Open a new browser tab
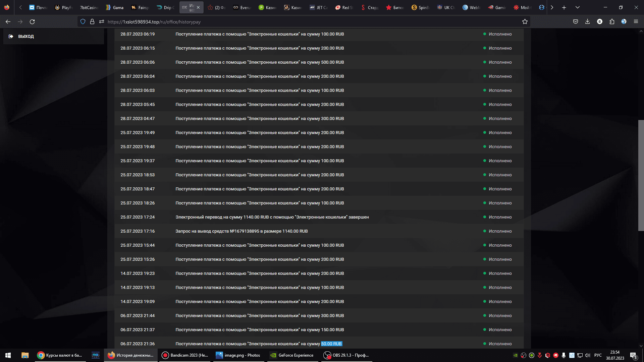Viewport: 644px width, 362px height. pos(564,7)
